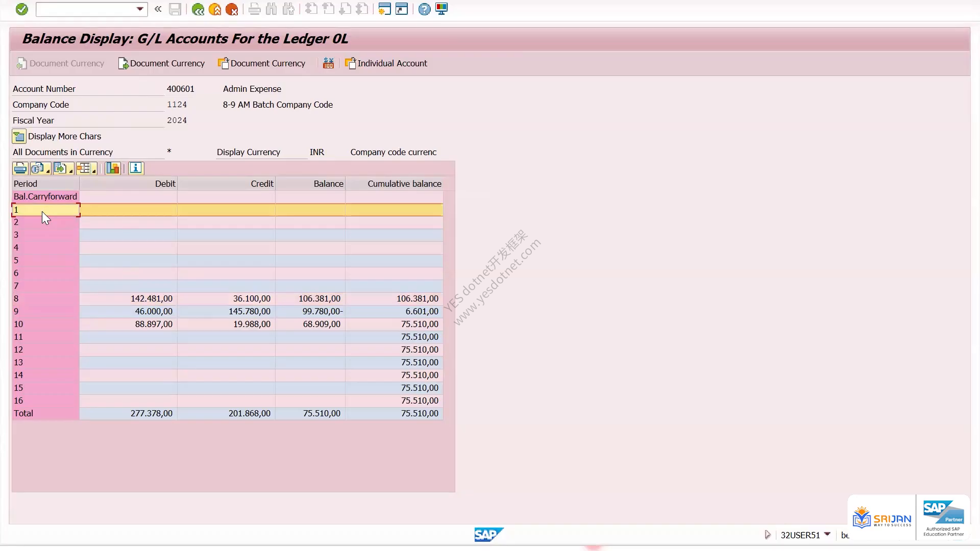Screen dimensions: 980x551
Task: Click the Find Next binoculars icon
Action: (288, 9)
